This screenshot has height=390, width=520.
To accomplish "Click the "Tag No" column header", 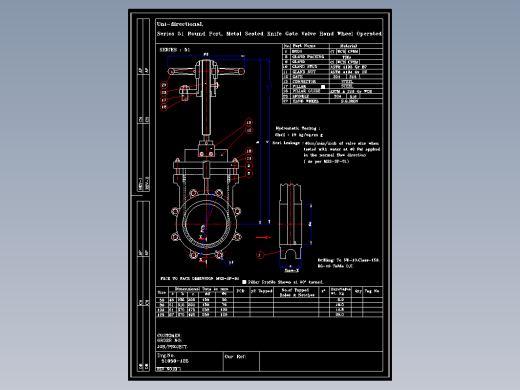I will click(372, 291).
